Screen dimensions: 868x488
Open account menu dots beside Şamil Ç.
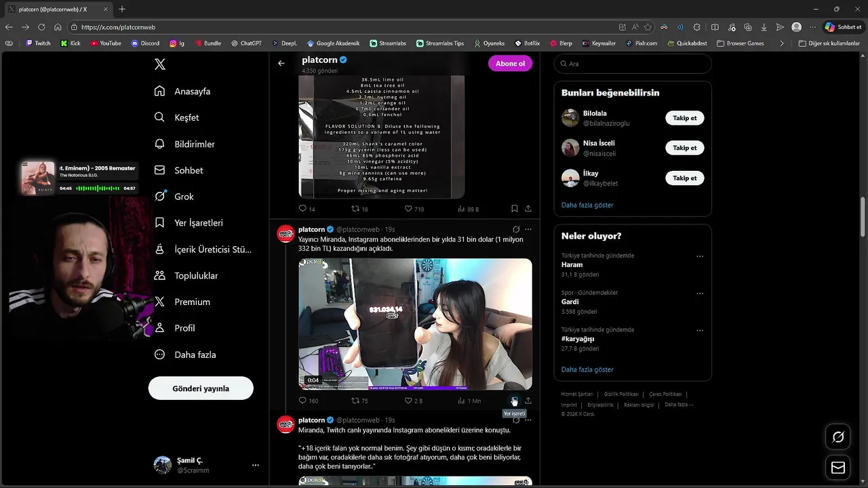coord(256,465)
